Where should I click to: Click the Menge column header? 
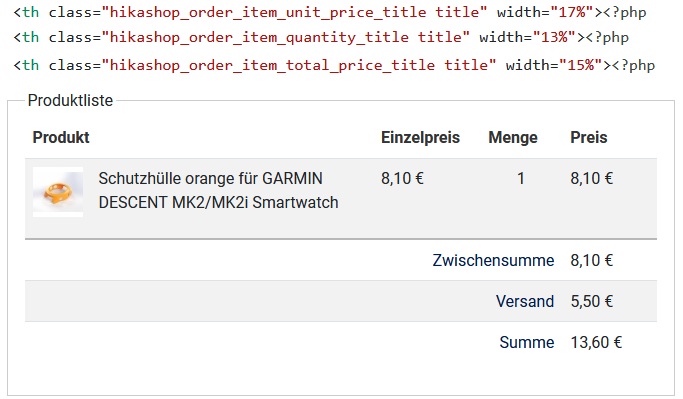click(x=513, y=138)
